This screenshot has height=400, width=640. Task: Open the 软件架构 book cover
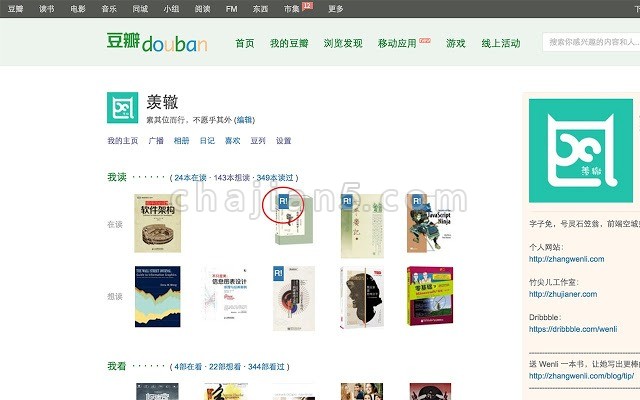tap(158, 223)
